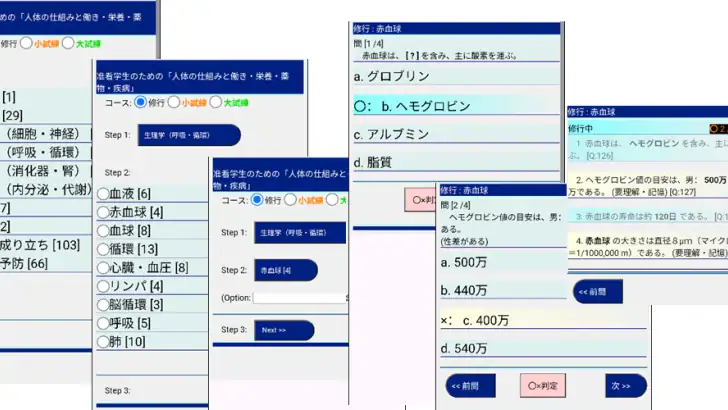Select 小試練 radio in far-left cut-off screen
728x410 pixels.
[26, 43]
